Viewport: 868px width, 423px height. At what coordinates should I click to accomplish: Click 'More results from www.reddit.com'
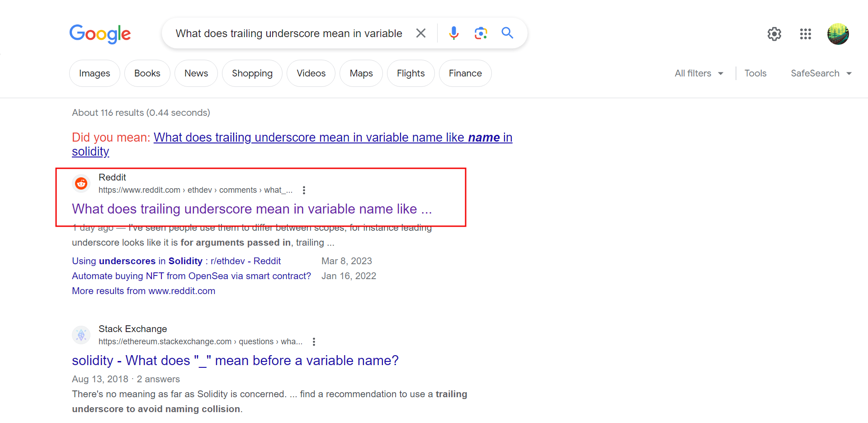point(143,291)
